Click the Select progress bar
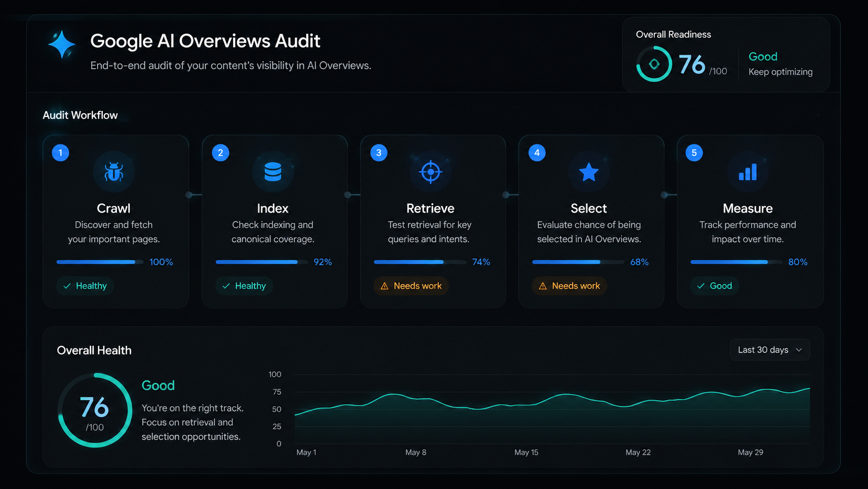This screenshot has height=489, width=868. (578, 262)
